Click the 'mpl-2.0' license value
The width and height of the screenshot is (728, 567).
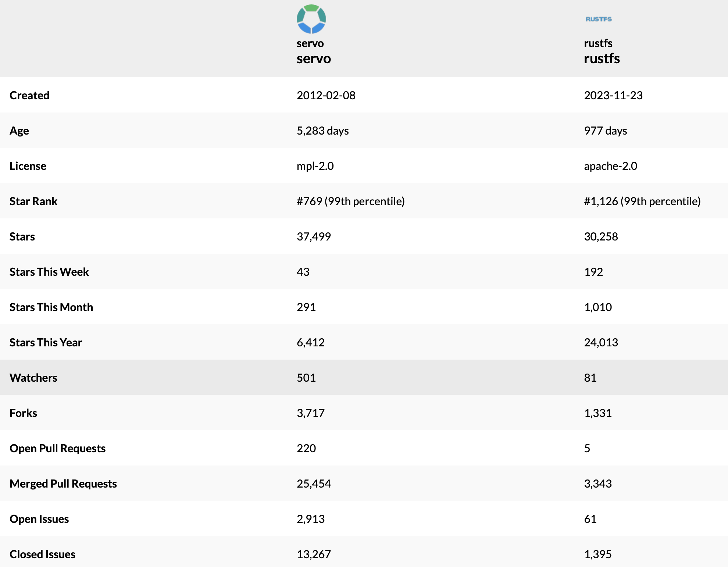click(x=315, y=166)
